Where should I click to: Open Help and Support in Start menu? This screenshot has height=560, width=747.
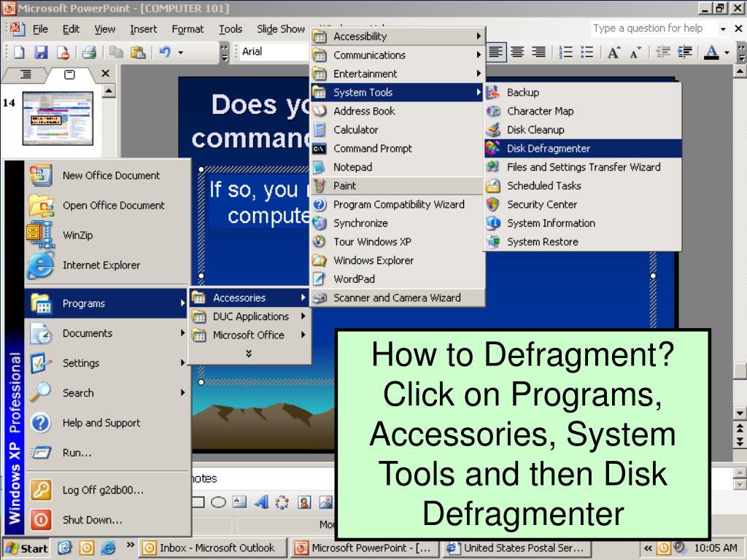coord(108,423)
